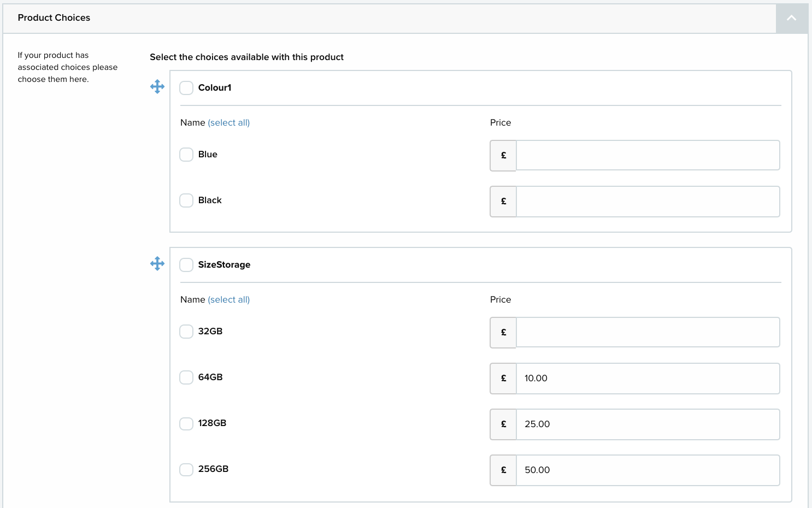The height and width of the screenshot is (508, 812).
Task: Click select all under SizeStorage
Action: coord(229,300)
